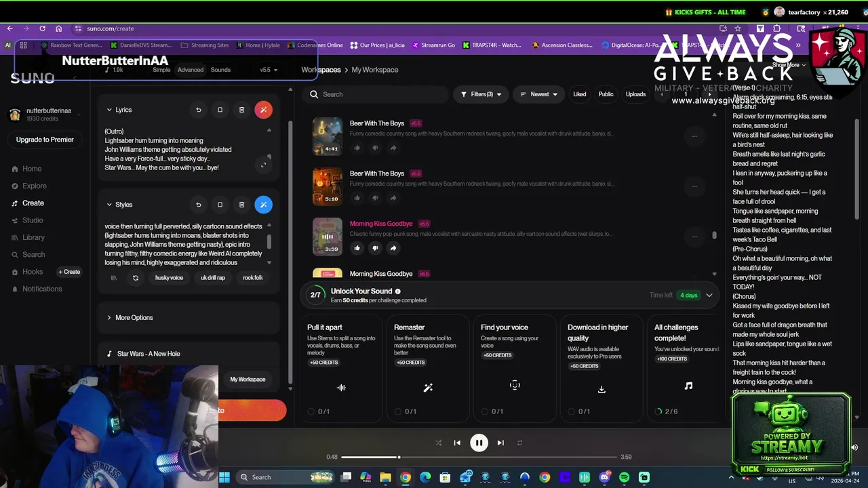Viewport: 868px width, 488px height.
Task: Add the rock folk style tag
Action: click(x=253, y=278)
